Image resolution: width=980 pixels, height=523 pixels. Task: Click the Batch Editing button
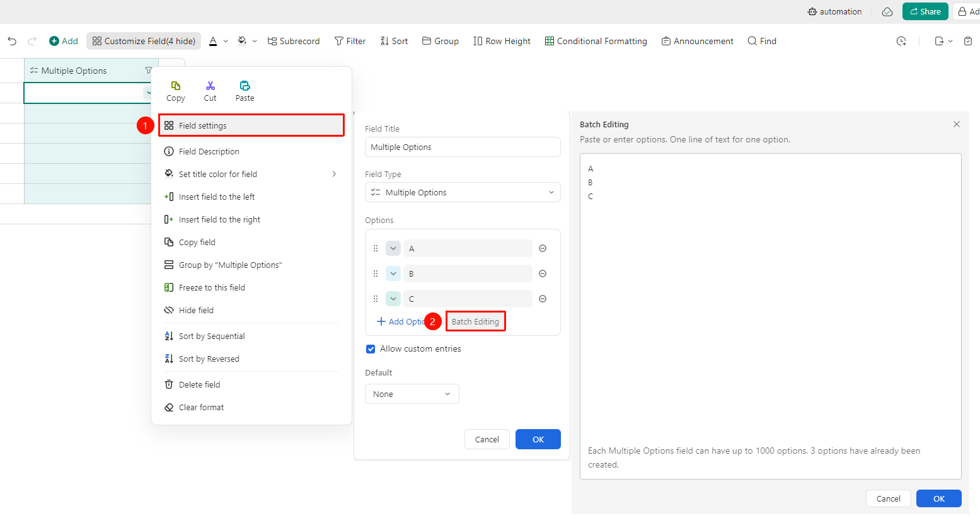coord(475,321)
